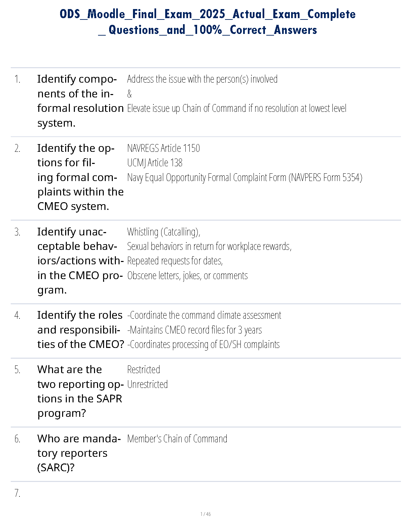Click 'Maintains CMEO record files for 3 years'

pyautogui.click(x=194, y=330)
